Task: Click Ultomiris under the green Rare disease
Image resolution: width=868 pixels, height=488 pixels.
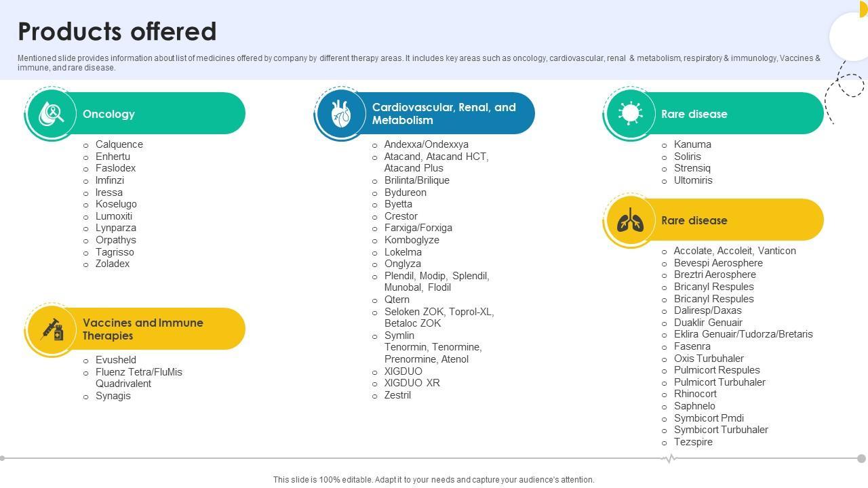Action: 693,180
